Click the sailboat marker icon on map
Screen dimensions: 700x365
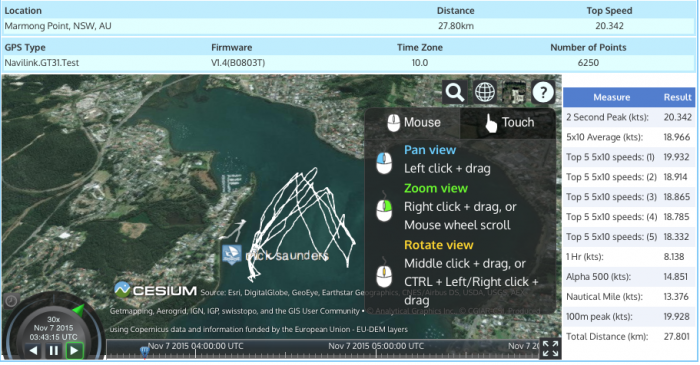tap(232, 255)
